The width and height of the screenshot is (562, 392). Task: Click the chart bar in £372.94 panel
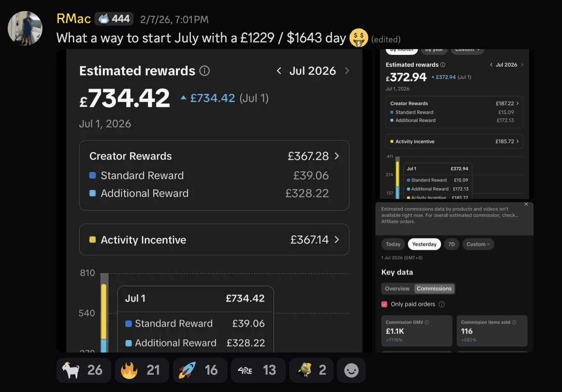(x=398, y=178)
